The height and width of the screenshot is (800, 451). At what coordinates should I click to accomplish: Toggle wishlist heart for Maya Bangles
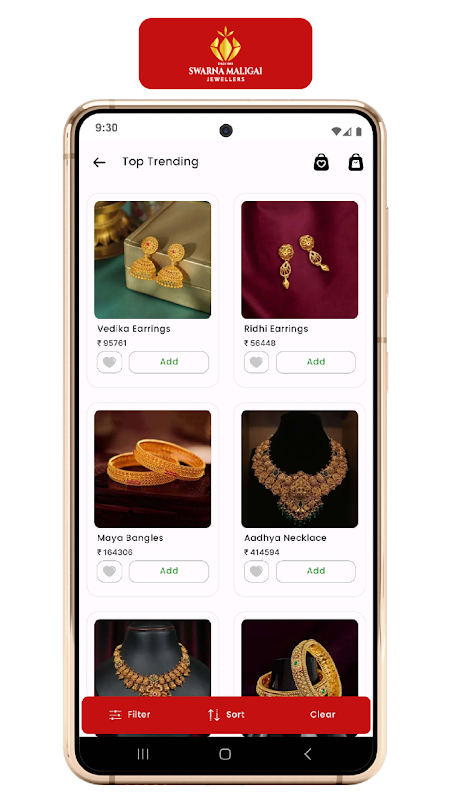click(110, 571)
